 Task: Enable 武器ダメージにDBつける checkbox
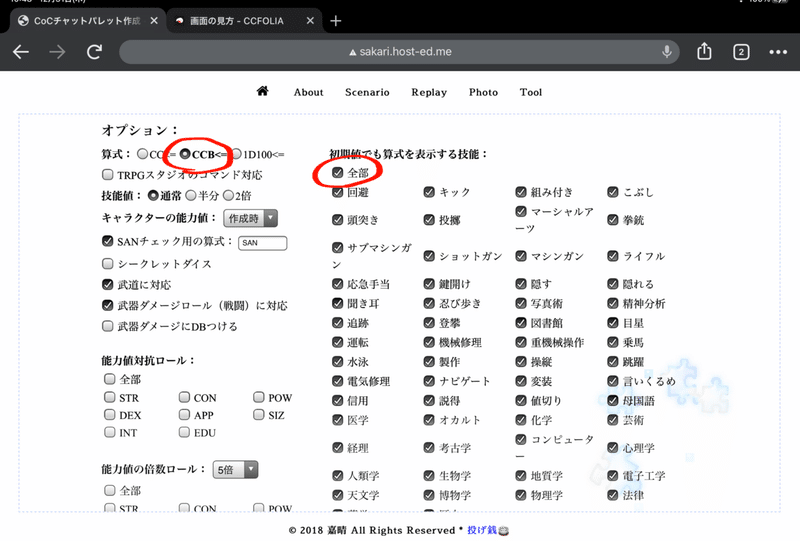coord(107,326)
